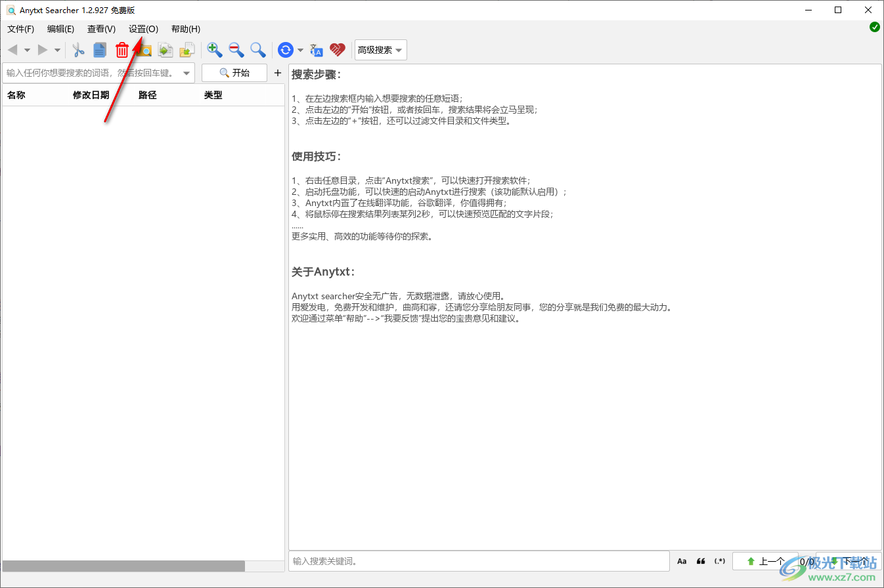The width and height of the screenshot is (884, 588).
Task: Sort results by 路径 column
Action: [148, 95]
